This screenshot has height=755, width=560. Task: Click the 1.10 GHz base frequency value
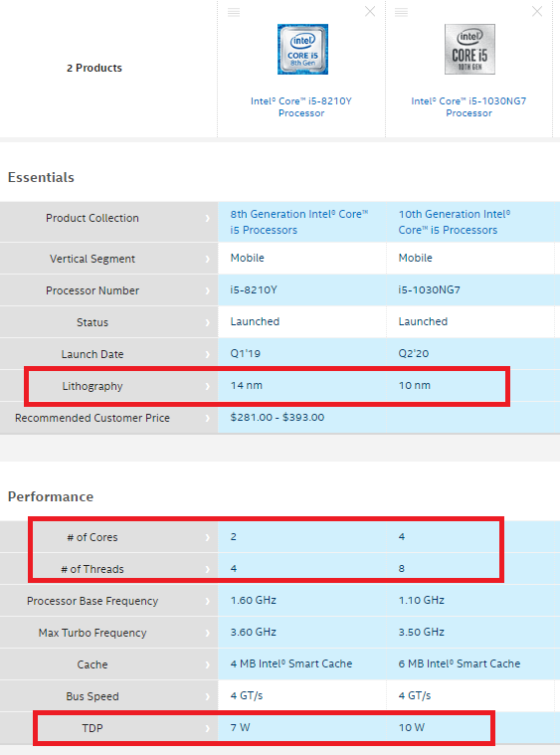coord(422,600)
